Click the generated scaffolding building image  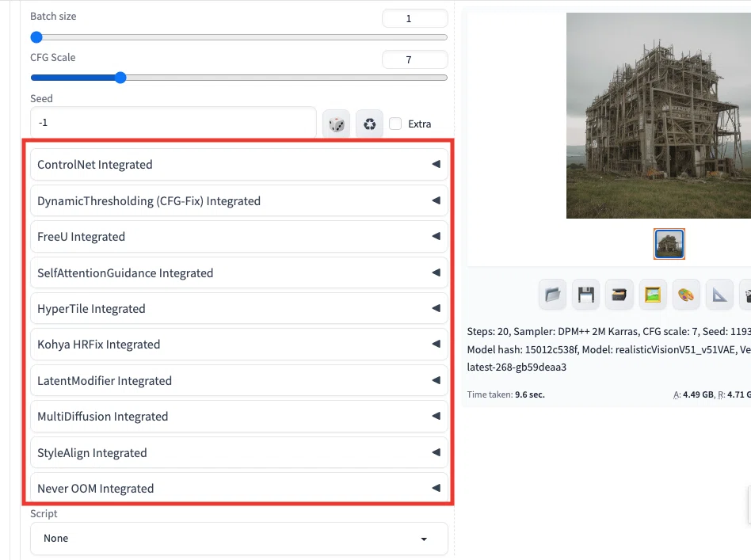tap(658, 116)
